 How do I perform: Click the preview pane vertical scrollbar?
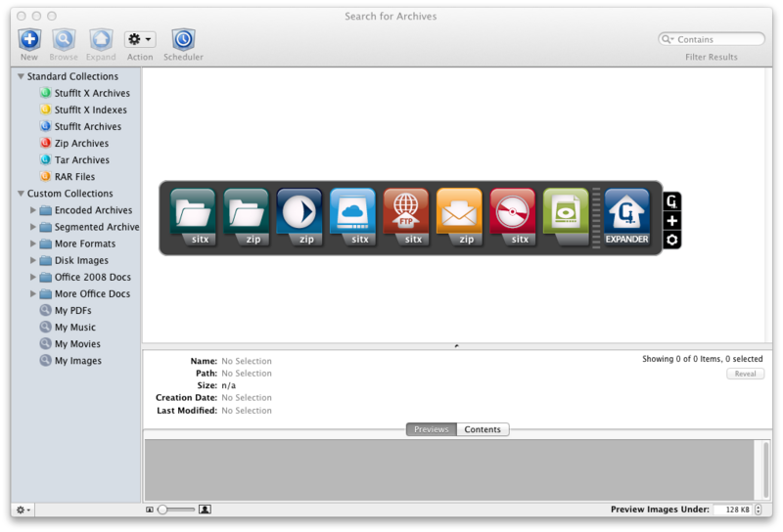tap(766, 469)
